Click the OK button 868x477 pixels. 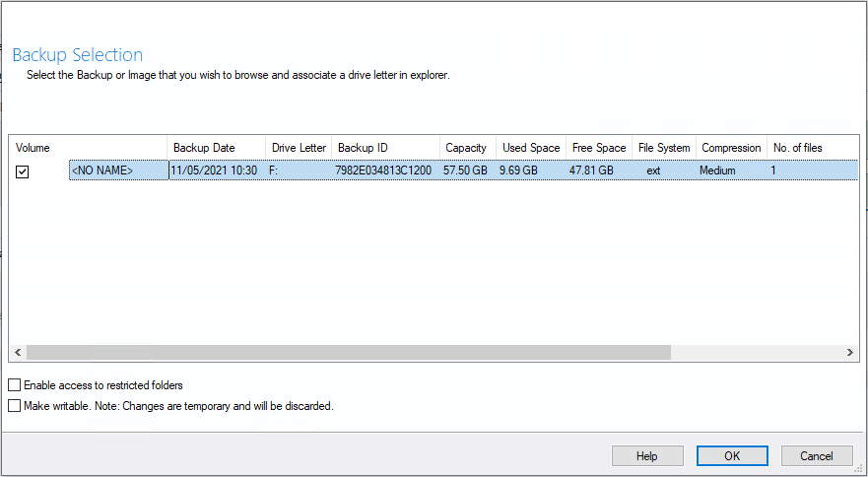tap(732, 456)
